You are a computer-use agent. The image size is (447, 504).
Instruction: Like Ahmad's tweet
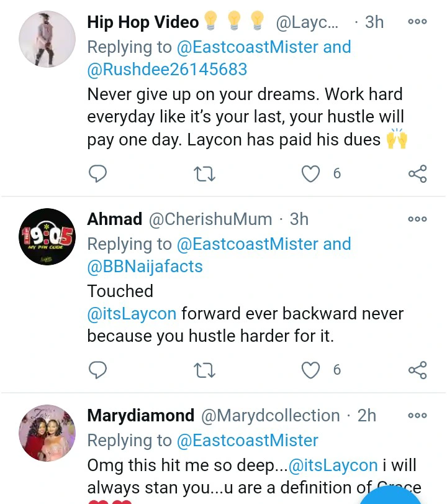(310, 370)
